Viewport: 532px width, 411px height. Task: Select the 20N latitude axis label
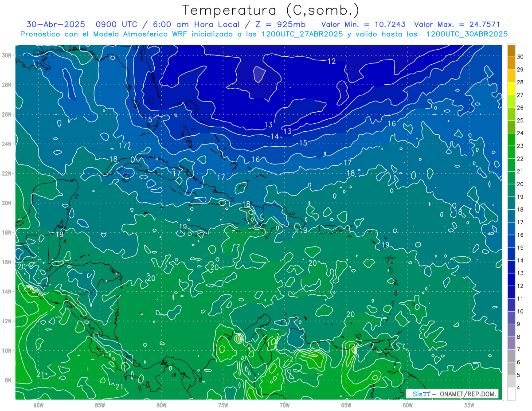[7, 203]
